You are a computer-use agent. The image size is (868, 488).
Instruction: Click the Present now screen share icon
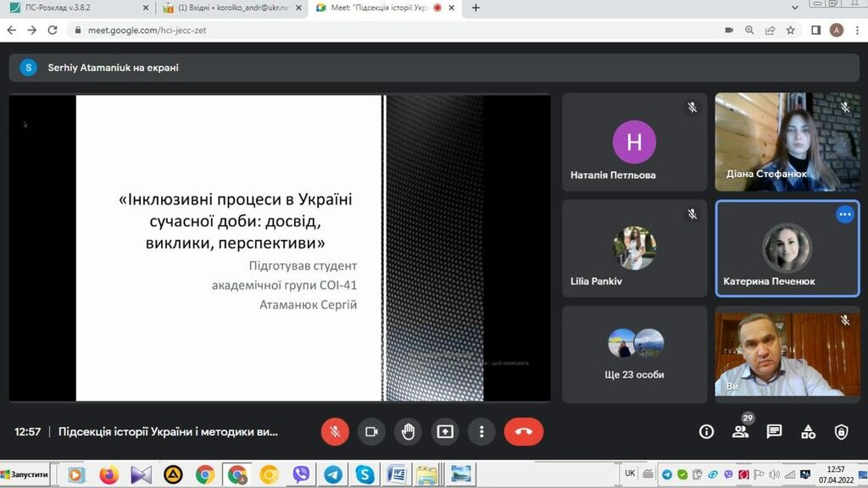tap(445, 431)
